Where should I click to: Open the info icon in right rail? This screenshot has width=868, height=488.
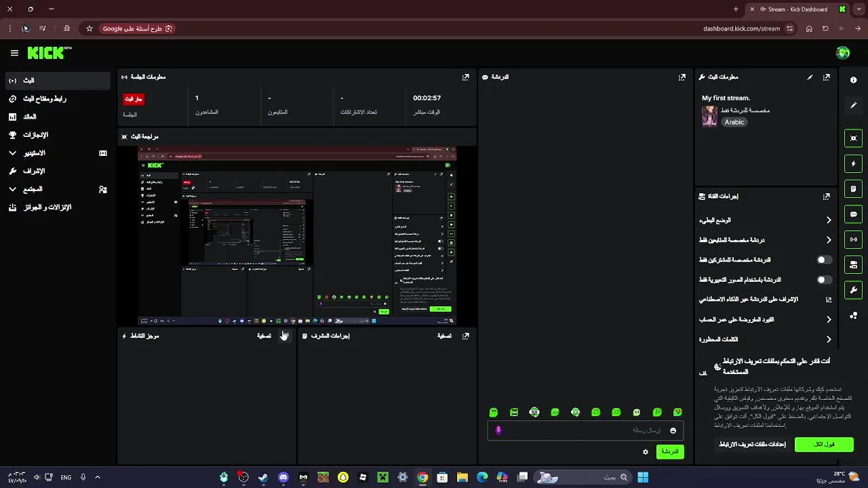(x=853, y=80)
